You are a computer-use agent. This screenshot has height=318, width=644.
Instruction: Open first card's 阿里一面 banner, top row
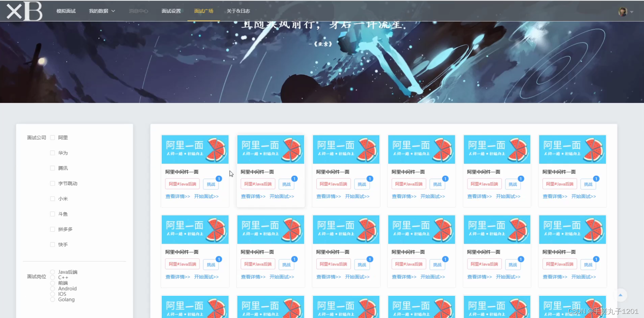[195, 149]
